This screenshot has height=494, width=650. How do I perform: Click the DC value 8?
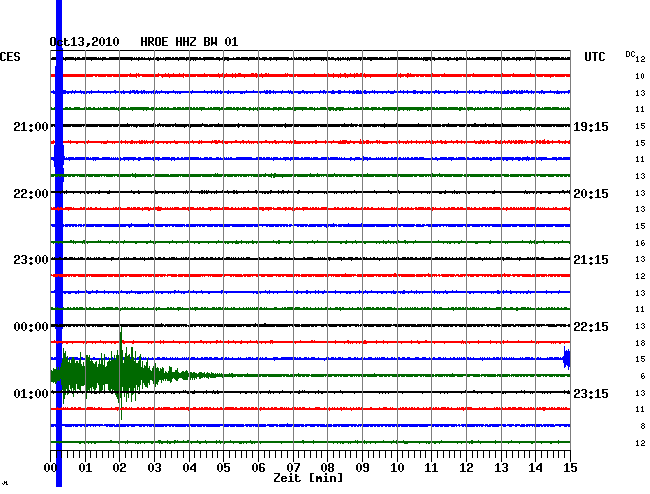coord(643,426)
